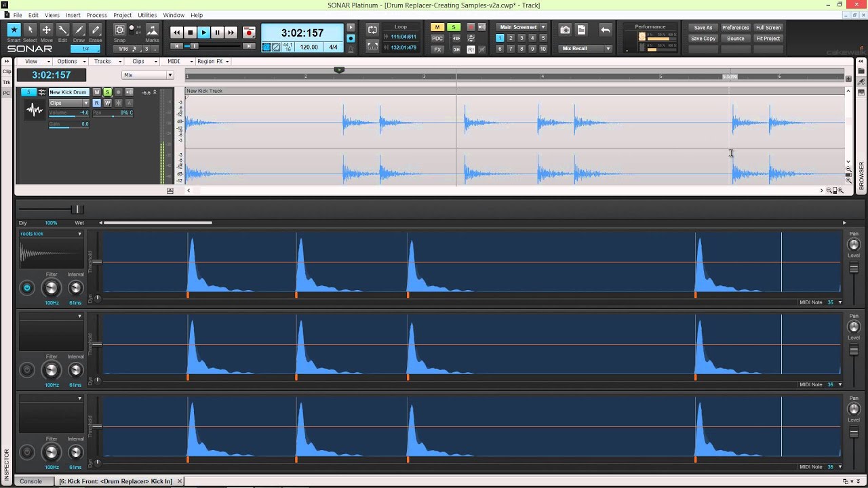The height and width of the screenshot is (488, 868).
Task: Open the Marks module icon
Action: [152, 30]
